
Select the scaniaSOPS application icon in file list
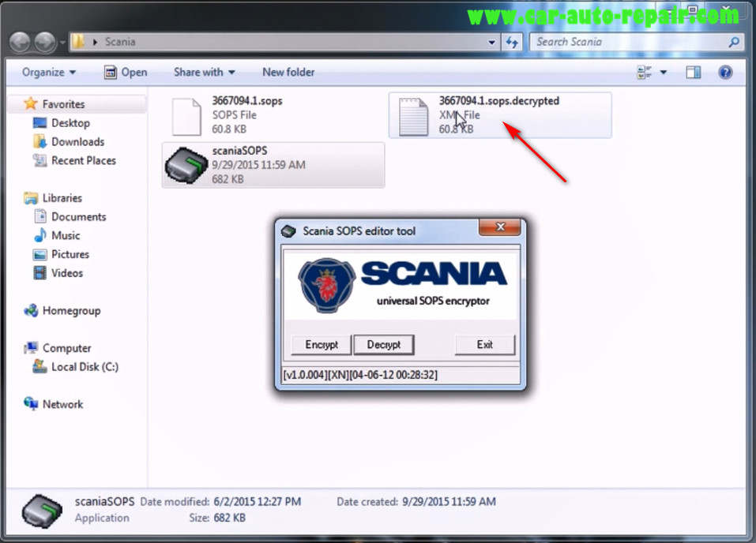click(x=186, y=165)
